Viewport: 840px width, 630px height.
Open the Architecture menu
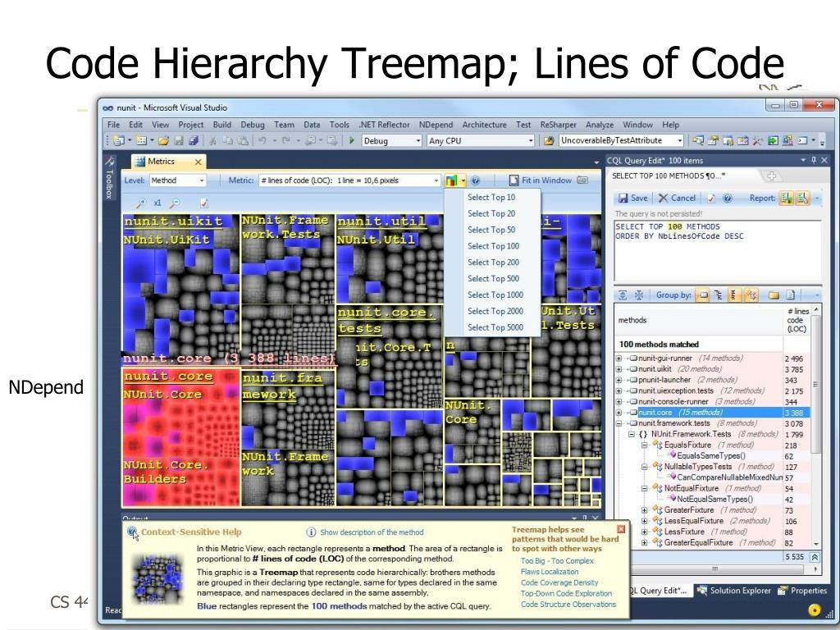(484, 125)
